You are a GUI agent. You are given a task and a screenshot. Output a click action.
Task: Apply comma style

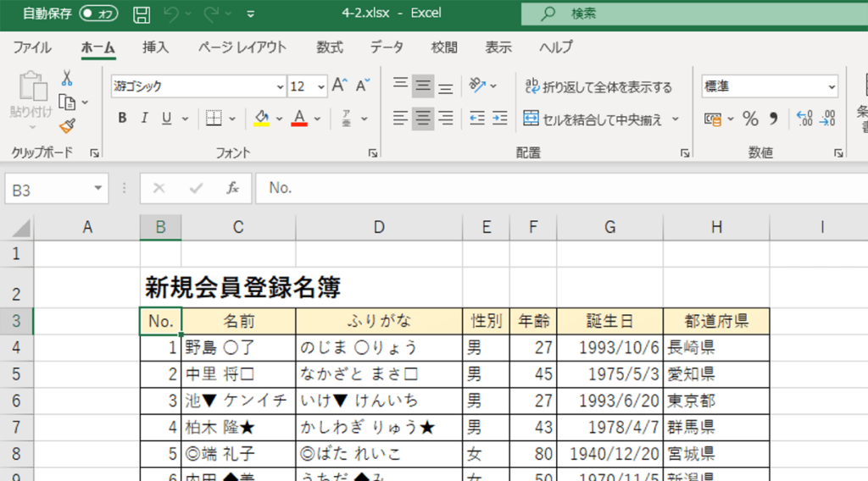point(773,119)
